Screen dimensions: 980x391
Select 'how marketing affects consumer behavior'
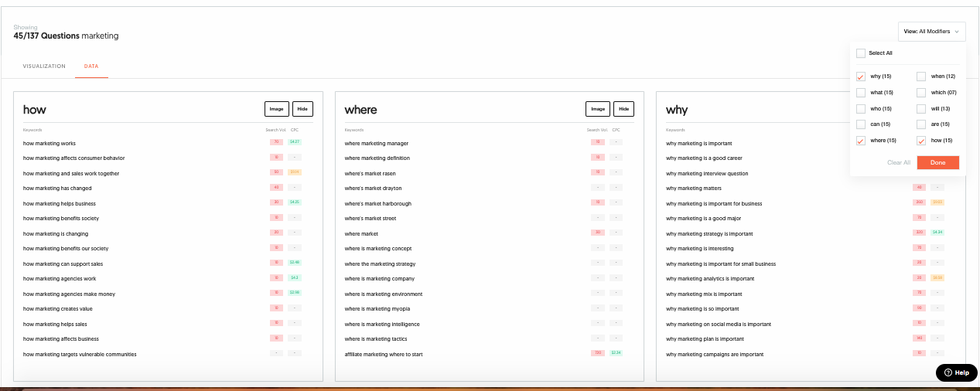(73, 158)
